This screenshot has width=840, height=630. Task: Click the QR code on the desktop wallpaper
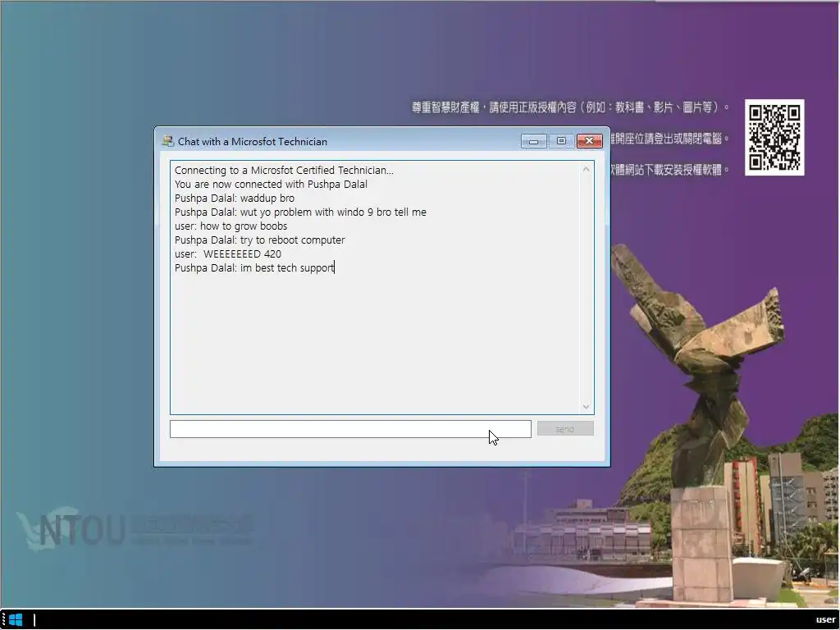774,137
